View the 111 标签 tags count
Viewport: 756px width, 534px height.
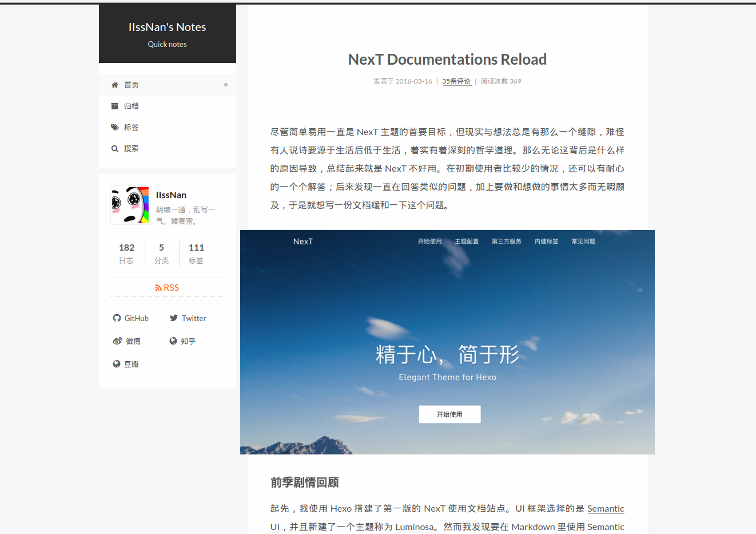196,254
